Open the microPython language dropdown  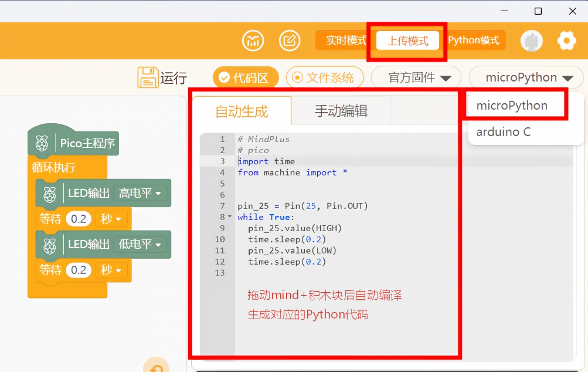coord(526,77)
